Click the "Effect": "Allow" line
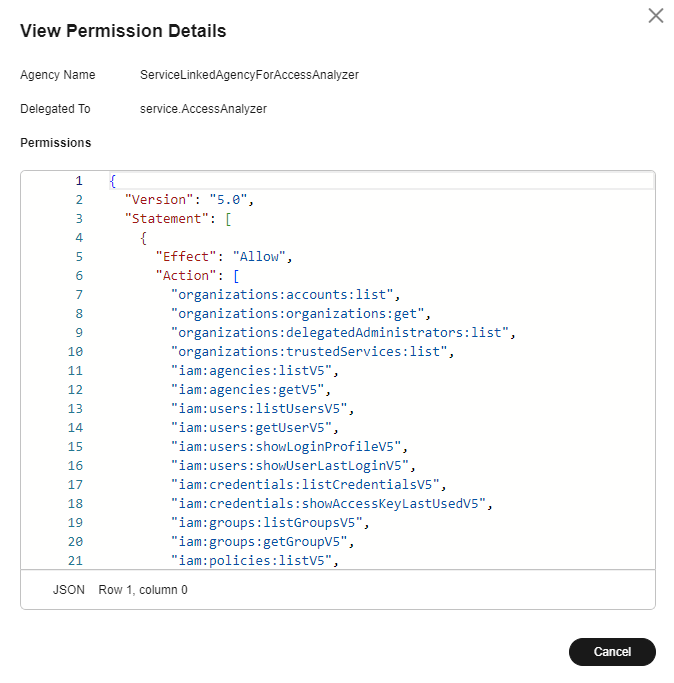The image size is (674, 683). (x=223, y=256)
